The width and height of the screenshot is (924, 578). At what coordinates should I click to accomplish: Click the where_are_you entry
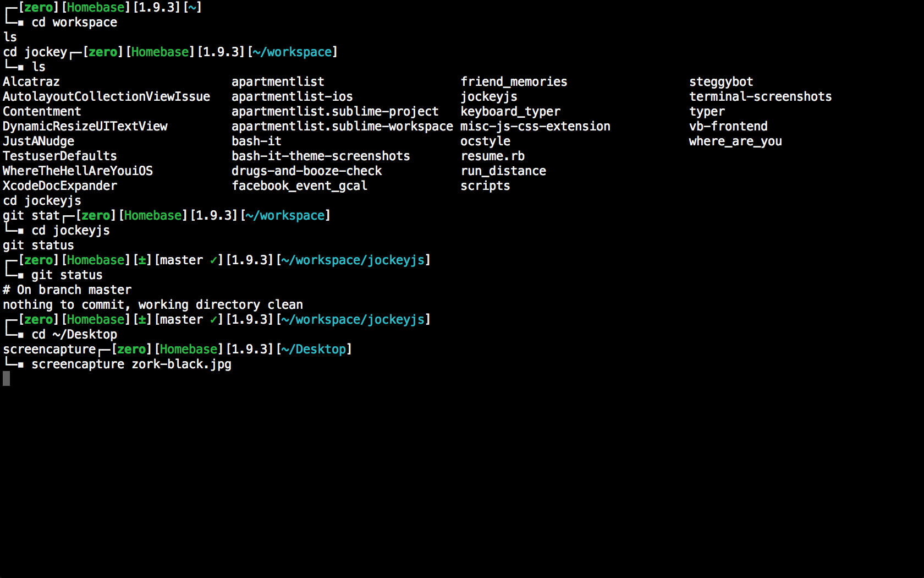pyautogui.click(x=735, y=141)
